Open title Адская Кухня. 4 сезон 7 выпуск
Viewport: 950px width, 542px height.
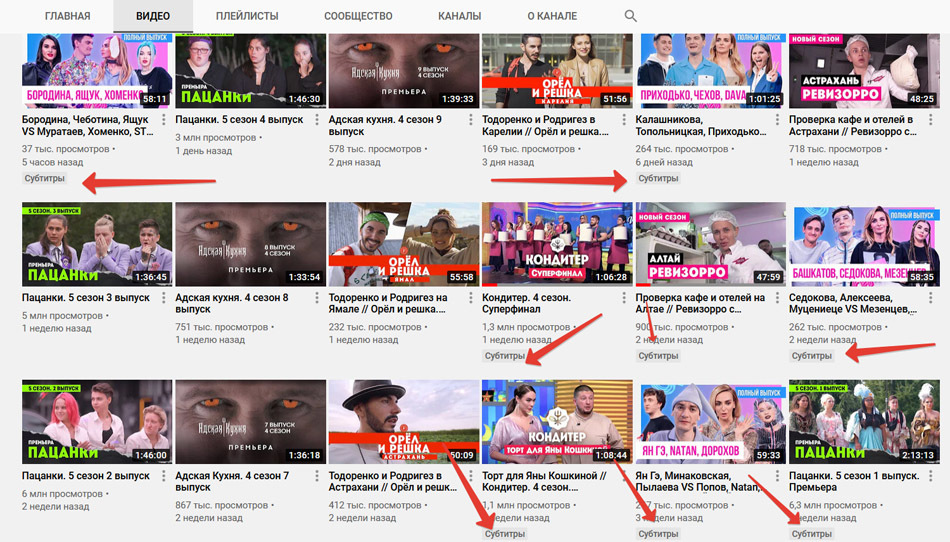(232, 481)
